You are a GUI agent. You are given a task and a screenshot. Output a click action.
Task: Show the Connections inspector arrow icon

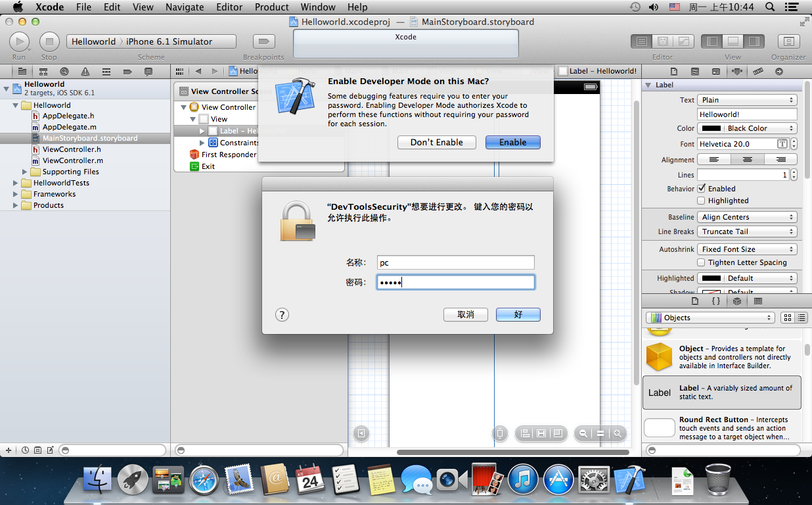[x=779, y=72]
